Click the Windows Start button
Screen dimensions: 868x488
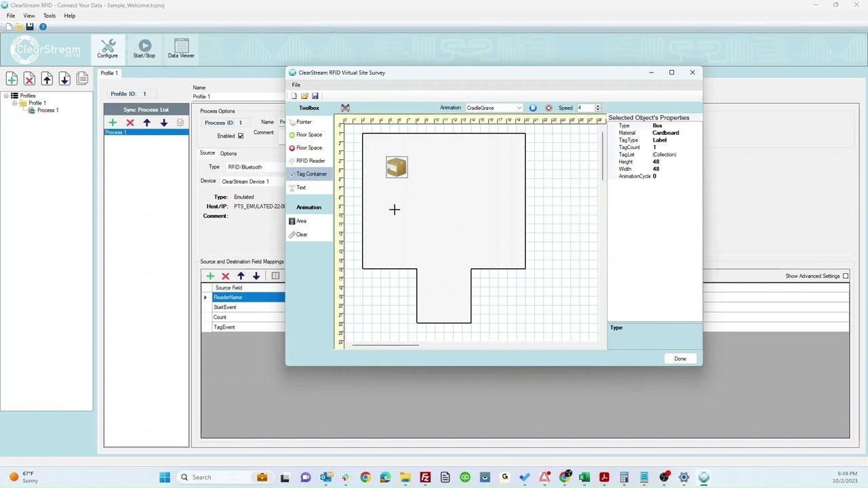coord(165,477)
